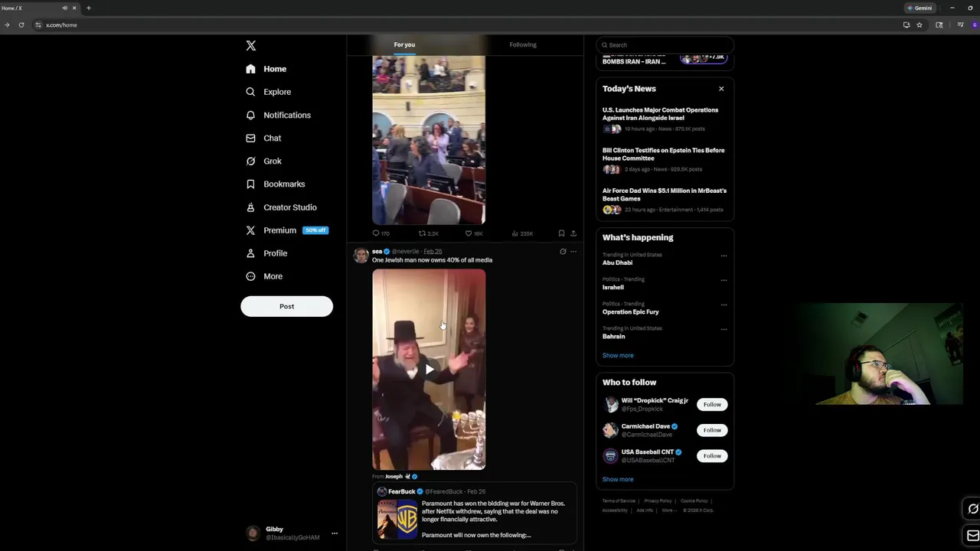This screenshot has width=980, height=551.
Task: Open the Explore page
Action: [x=268, y=92]
